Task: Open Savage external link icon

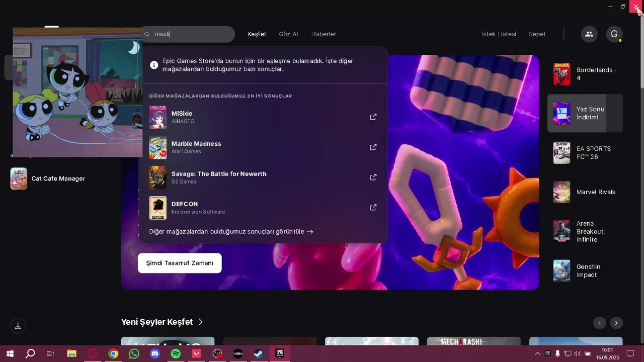Action: [x=373, y=177]
